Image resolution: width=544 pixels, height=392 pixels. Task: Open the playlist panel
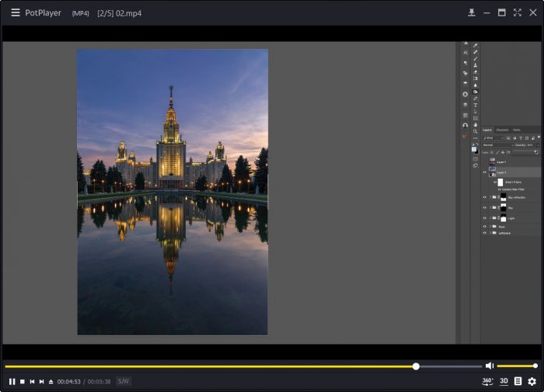coord(518,381)
